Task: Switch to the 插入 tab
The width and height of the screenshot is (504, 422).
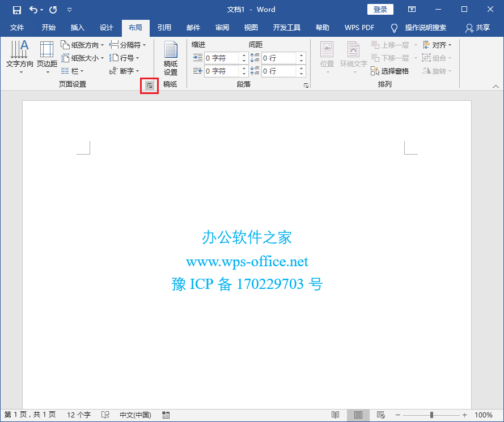Action: (78, 28)
